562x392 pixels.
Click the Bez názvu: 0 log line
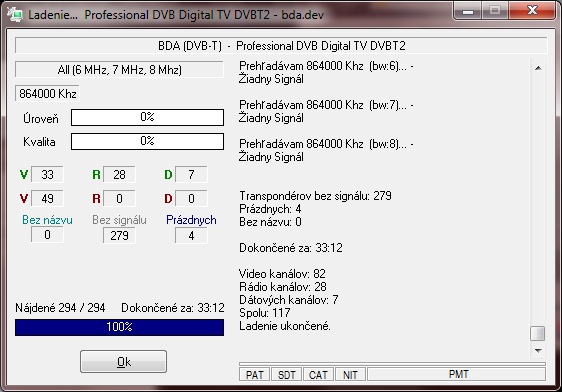point(270,222)
